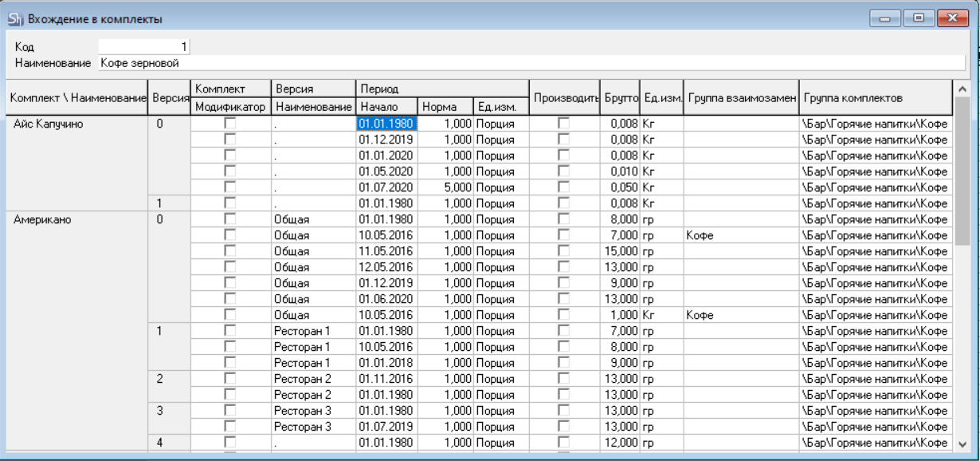980x461 pixels.
Task: Click the scroll down arrow of the table
Action: [962, 443]
